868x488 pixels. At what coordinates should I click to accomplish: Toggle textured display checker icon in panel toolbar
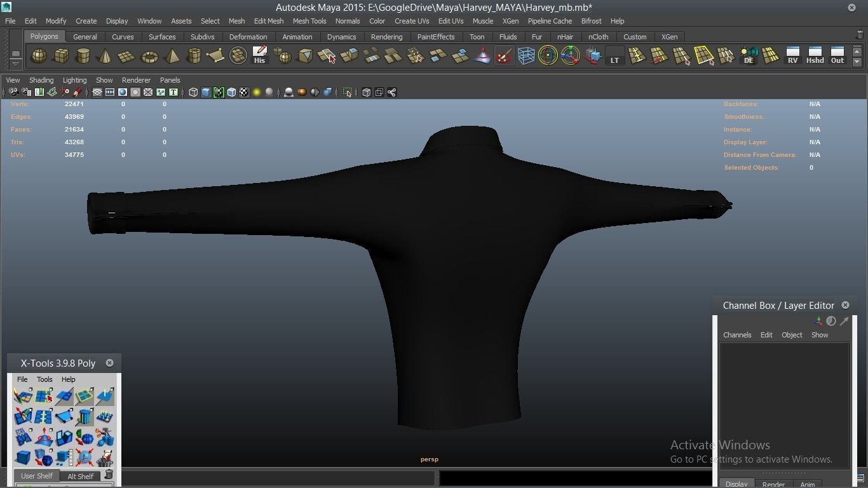(244, 92)
